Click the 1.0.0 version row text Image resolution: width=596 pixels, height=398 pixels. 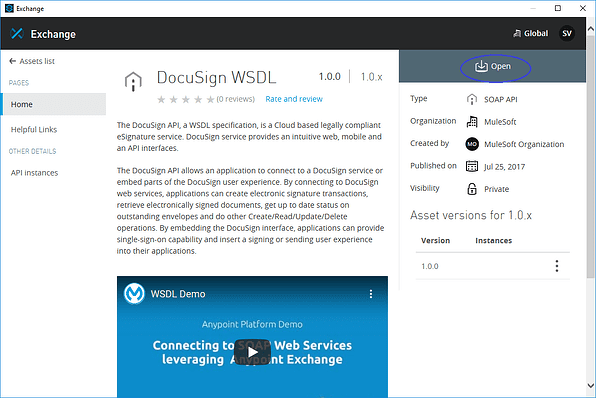[x=430, y=266]
